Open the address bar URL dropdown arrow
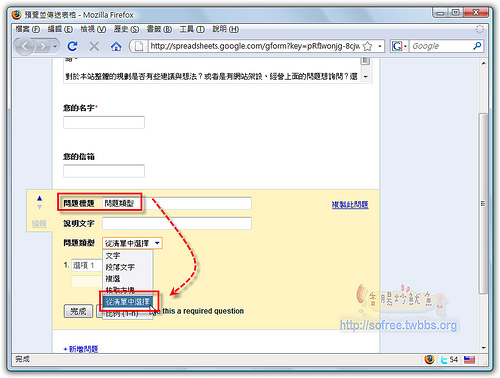Screen dimensions: 500x378 point(379,46)
